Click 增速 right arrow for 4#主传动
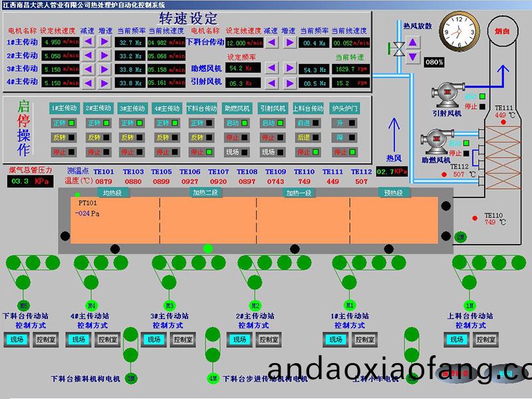The height and width of the screenshot is (399, 532). coord(105,82)
